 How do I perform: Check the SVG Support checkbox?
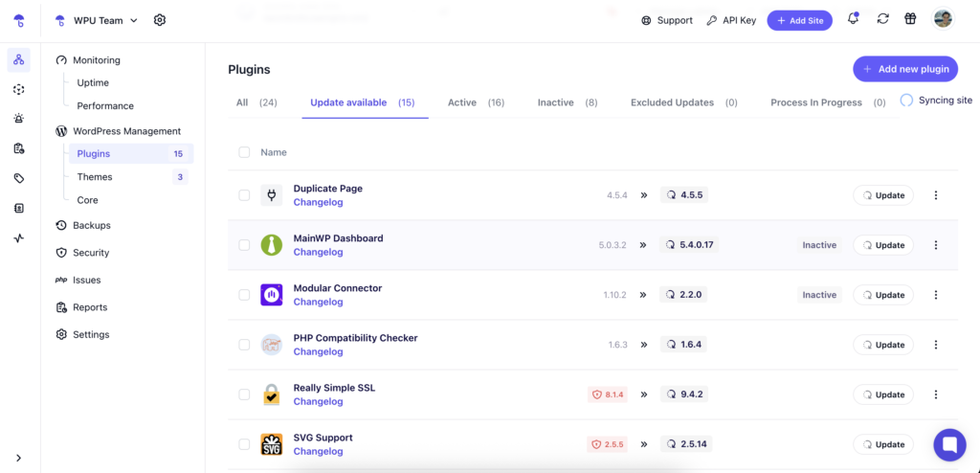pos(244,444)
